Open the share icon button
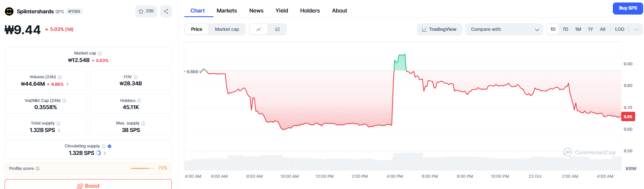 166,12
